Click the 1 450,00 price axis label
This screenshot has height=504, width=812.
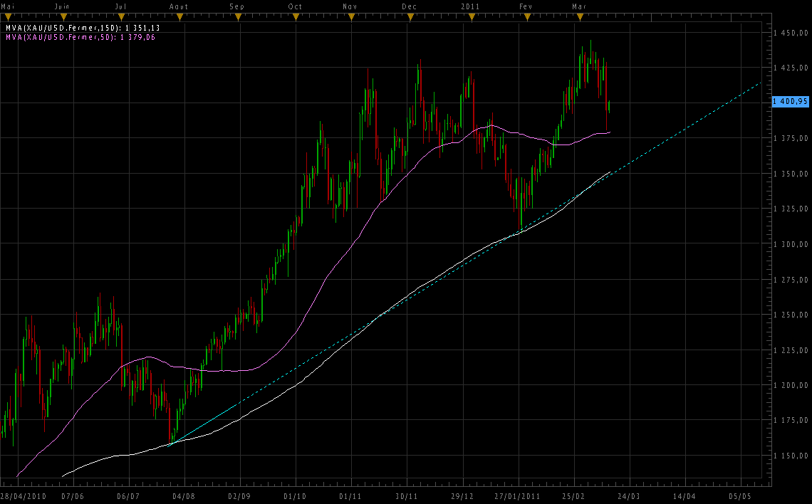[792, 33]
